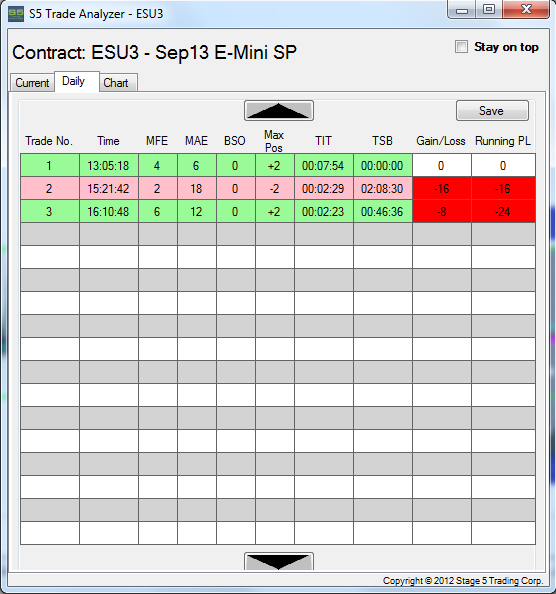Click the Gain/Loss column header

(441, 141)
